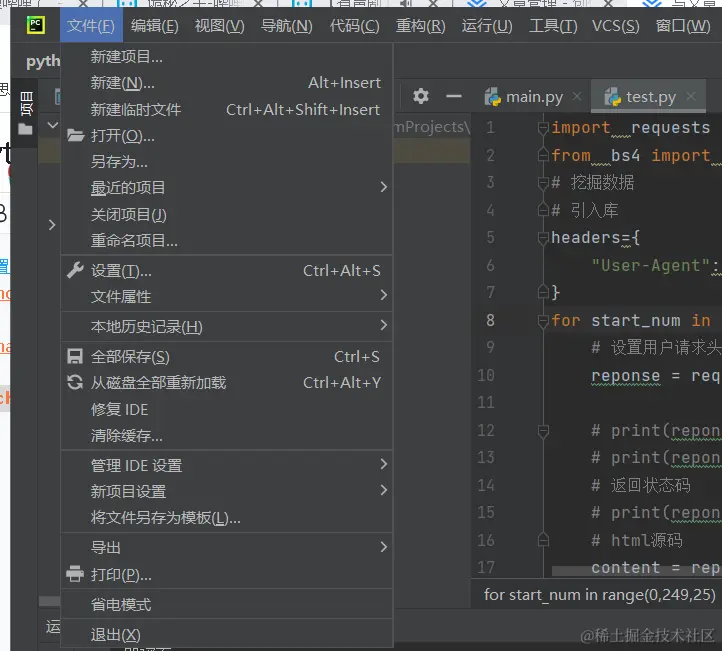Screen dimensions: 722x651
Task: Expand the 管理 IDE 设置 submenu arrow
Action: 384,464
